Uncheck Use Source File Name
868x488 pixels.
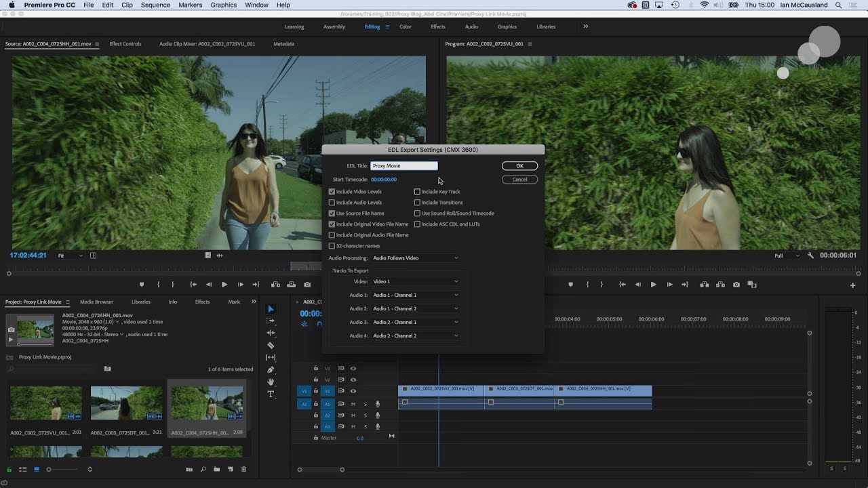pyautogui.click(x=332, y=213)
